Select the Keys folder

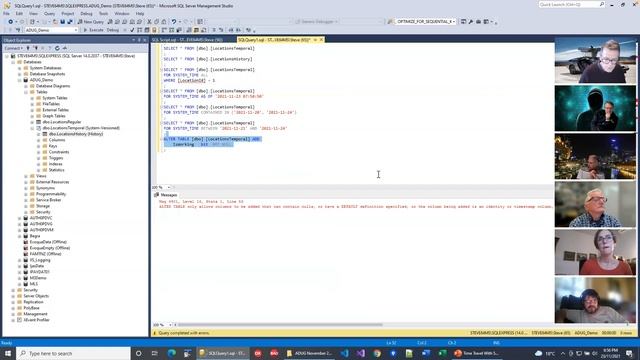pyautogui.click(x=53, y=146)
